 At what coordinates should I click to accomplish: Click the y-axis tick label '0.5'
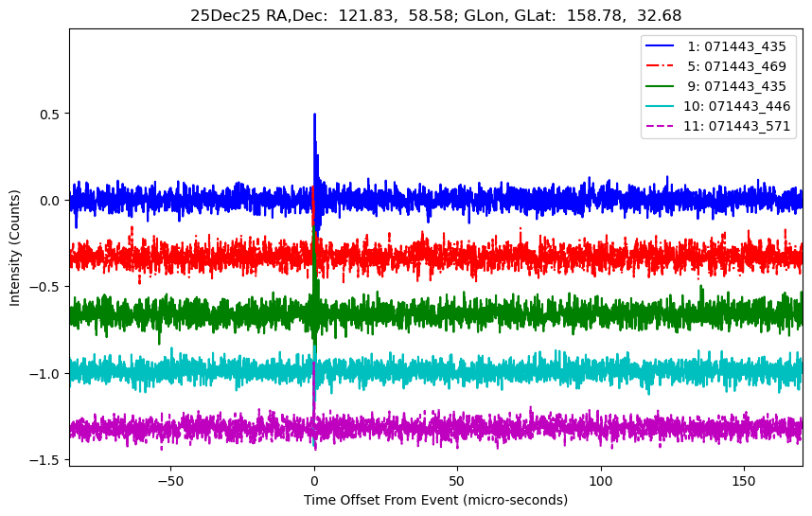pyautogui.click(x=50, y=114)
